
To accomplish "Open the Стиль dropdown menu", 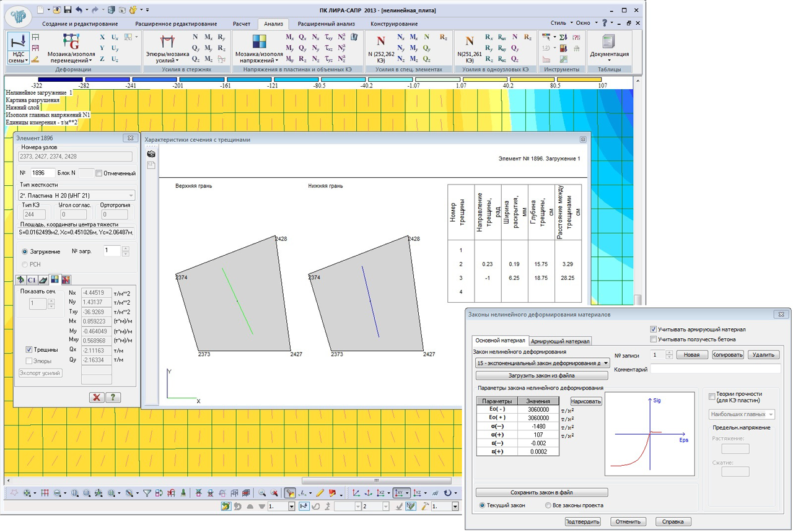I will pos(562,23).
